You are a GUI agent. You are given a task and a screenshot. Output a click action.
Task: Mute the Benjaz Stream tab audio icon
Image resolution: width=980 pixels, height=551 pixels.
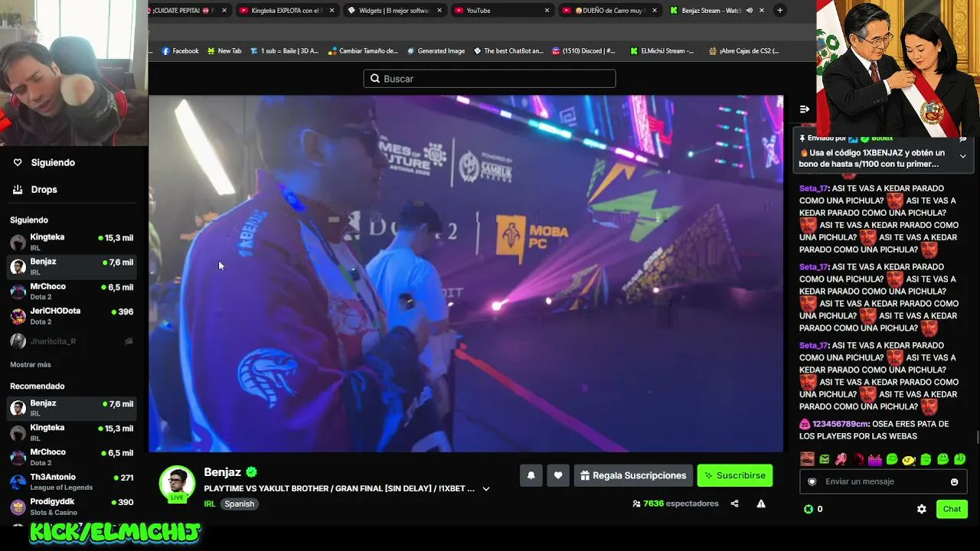point(750,11)
